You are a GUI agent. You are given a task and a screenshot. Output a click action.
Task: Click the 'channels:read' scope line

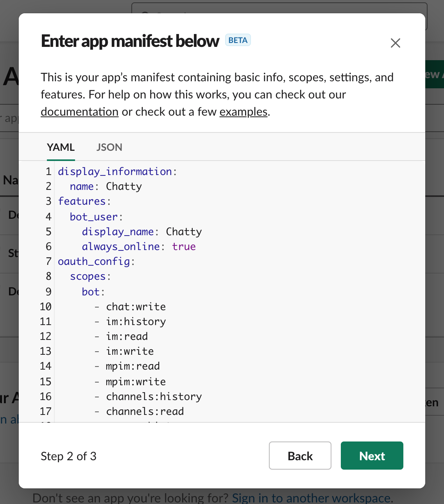pos(139,411)
